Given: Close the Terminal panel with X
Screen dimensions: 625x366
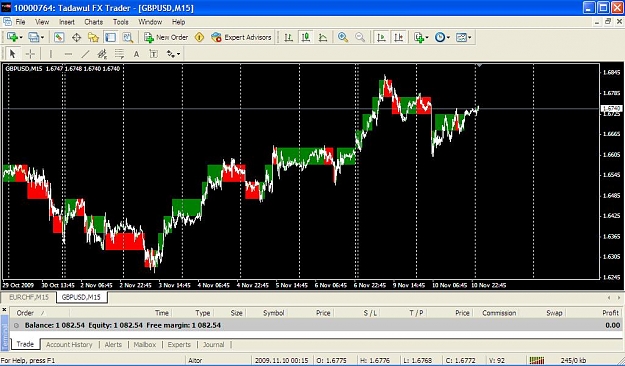Looking at the screenshot, I should [x=4, y=310].
